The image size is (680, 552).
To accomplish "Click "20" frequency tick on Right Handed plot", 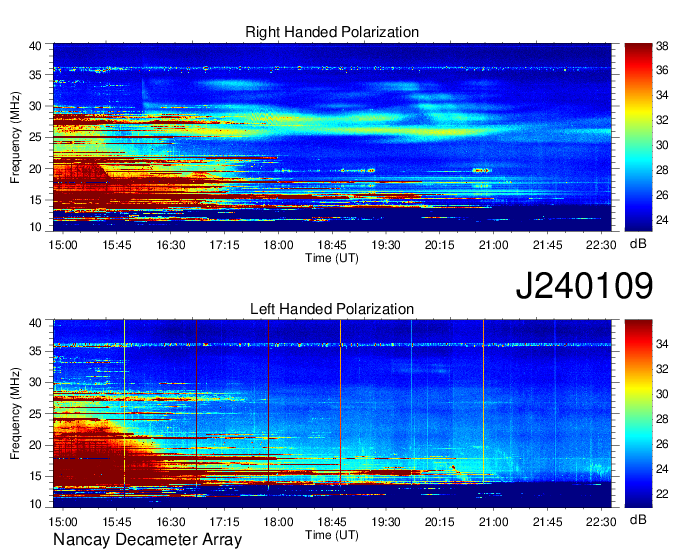I will (x=35, y=169).
